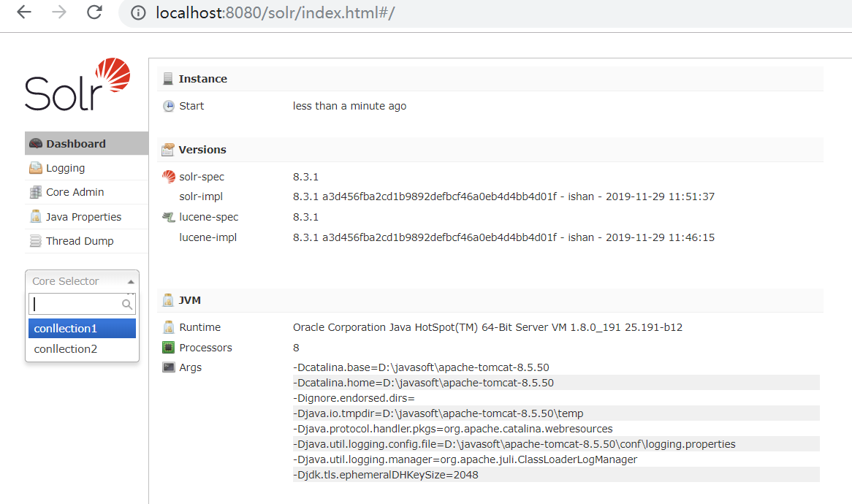The width and height of the screenshot is (852, 504).
Task: Click the Args label
Action: click(x=190, y=367)
